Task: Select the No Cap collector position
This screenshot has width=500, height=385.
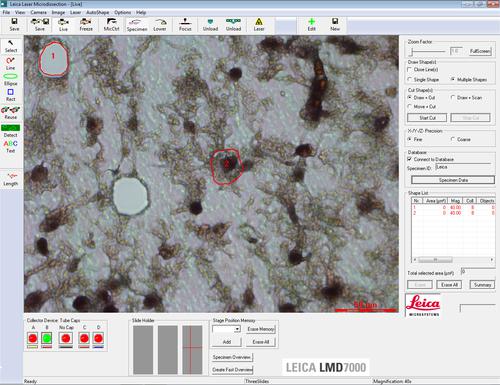Action: click(x=66, y=338)
